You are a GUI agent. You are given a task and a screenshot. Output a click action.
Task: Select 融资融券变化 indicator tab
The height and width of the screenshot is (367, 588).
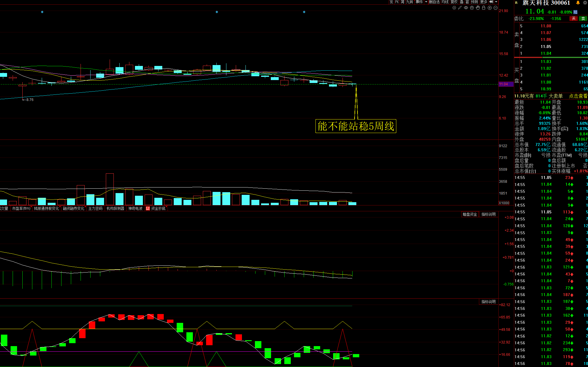click(73, 208)
